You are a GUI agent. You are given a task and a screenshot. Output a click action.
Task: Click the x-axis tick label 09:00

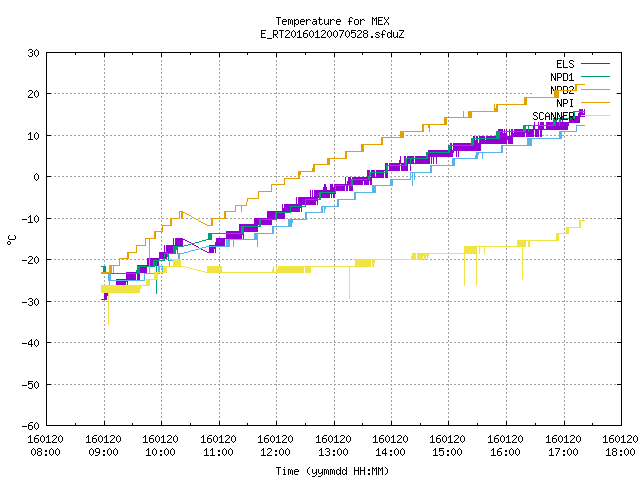[x=104, y=452]
